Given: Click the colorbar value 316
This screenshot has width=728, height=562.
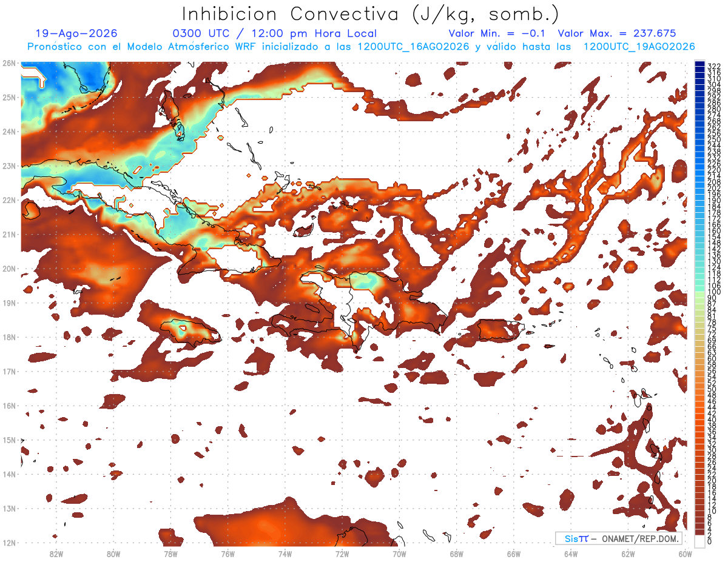Looking at the screenshot, I should [714, 72].
